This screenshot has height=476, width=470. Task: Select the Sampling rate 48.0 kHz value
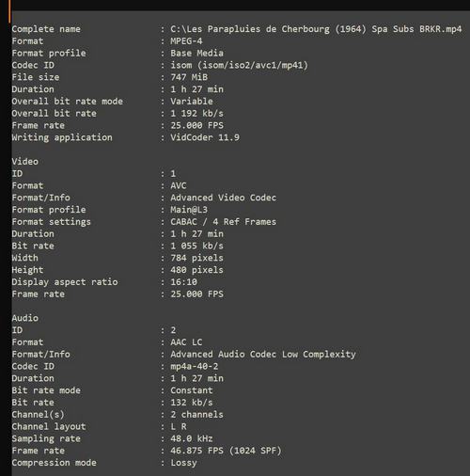click(x=192, y=438)
